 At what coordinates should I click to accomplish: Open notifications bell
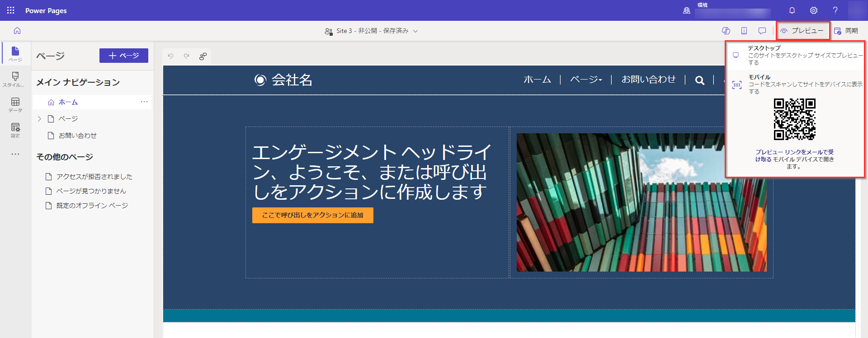click(x=792, y=10)
